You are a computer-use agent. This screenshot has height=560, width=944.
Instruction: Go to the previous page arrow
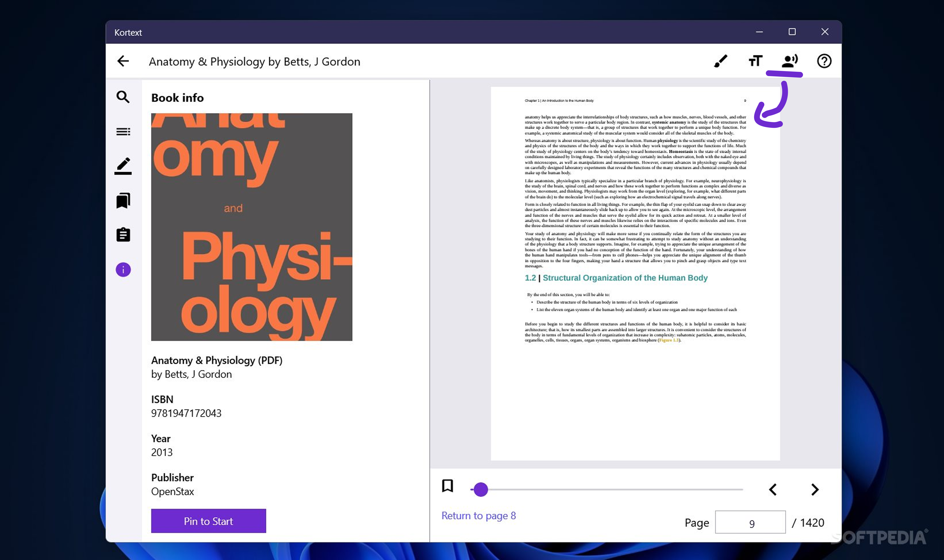click(773, 489)
